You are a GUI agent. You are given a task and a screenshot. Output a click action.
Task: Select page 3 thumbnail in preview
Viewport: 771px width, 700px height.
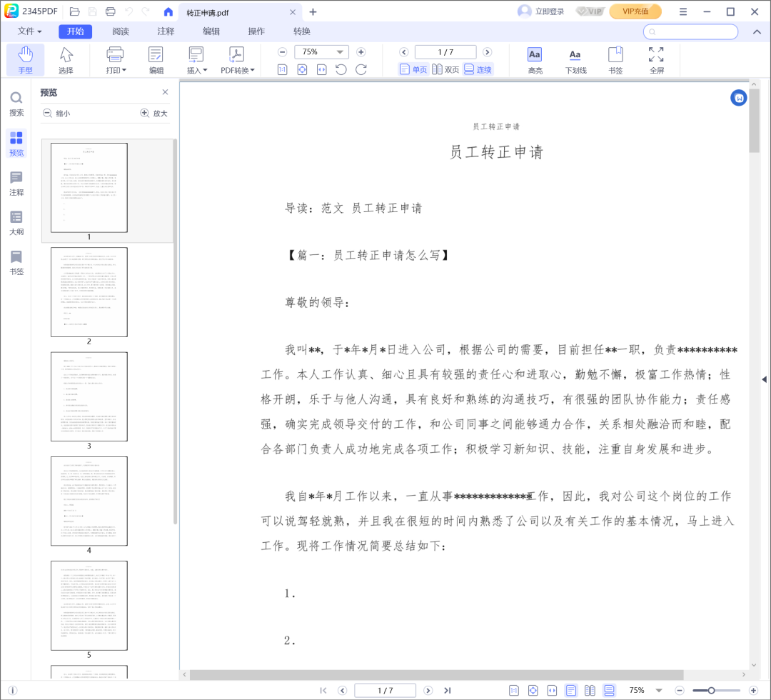coord(89,396)
